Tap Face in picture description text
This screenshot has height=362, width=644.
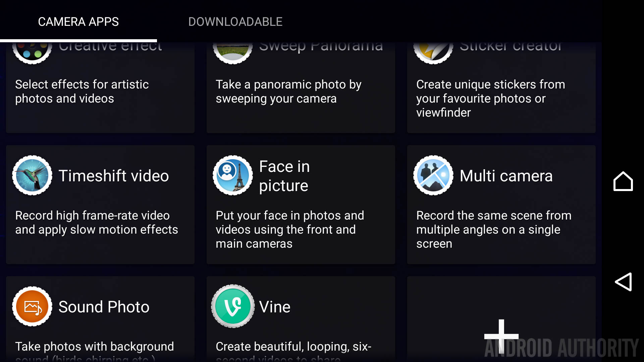(x=290, y=230)
